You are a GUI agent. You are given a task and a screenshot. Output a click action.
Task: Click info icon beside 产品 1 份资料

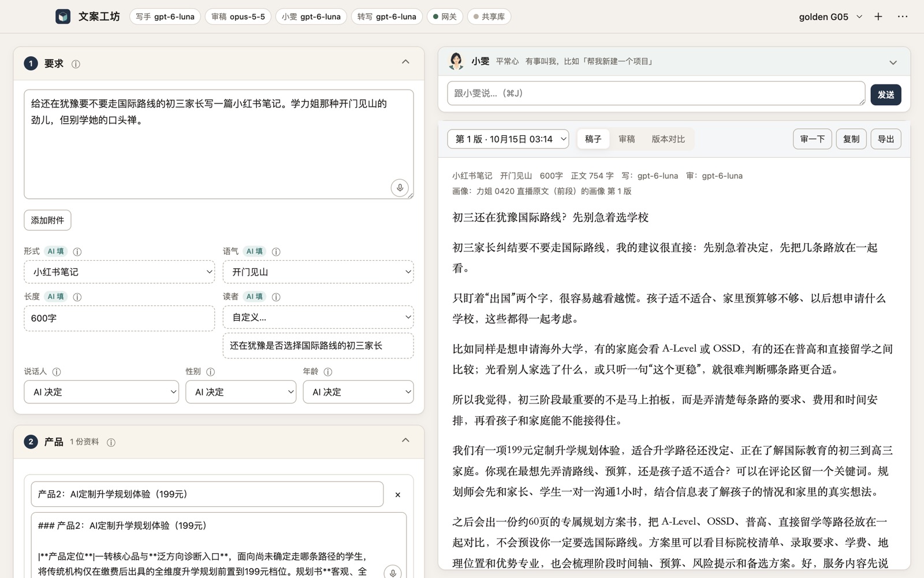coord(111,442)
